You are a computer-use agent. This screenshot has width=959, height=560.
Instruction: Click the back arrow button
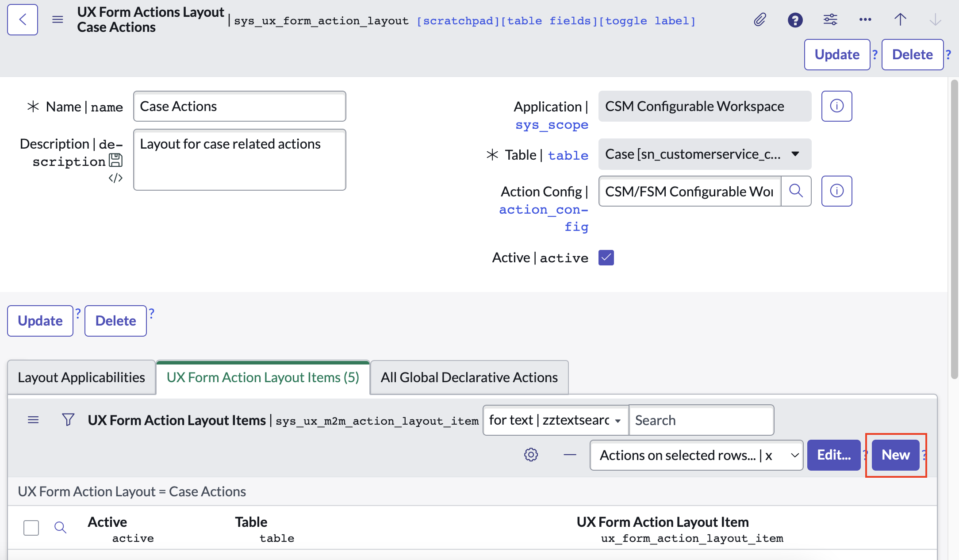(23, 19)
